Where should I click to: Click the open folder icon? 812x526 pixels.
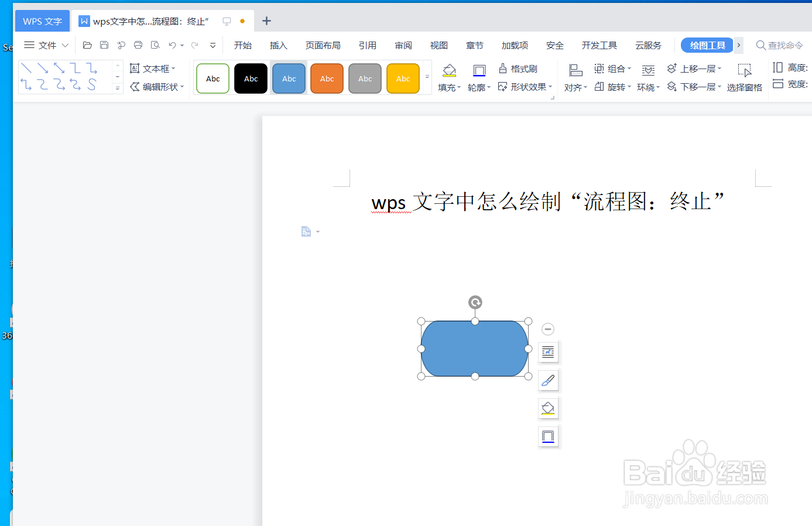tap(87, 45)
